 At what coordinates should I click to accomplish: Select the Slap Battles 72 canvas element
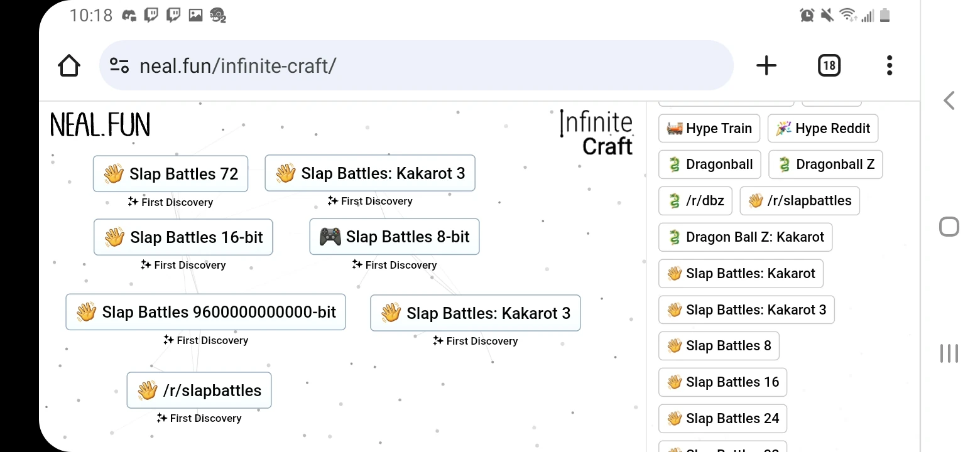[x=171, y=174]
